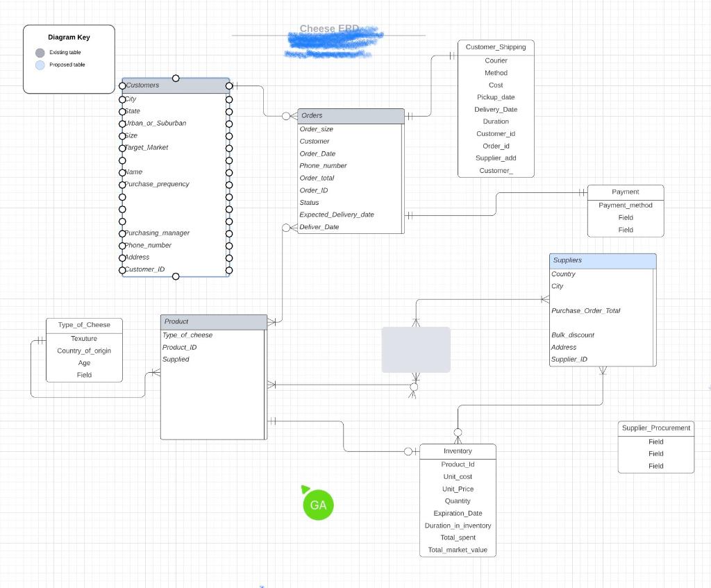711x588 pixels.
Task: Click the top connection point circle on Customers
Action: (x=176, y=78)
